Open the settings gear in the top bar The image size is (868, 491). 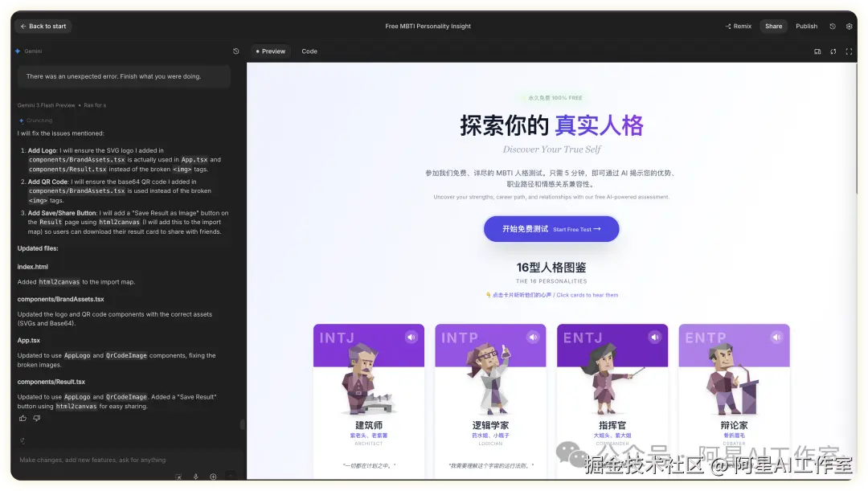[x=849, y=26]
